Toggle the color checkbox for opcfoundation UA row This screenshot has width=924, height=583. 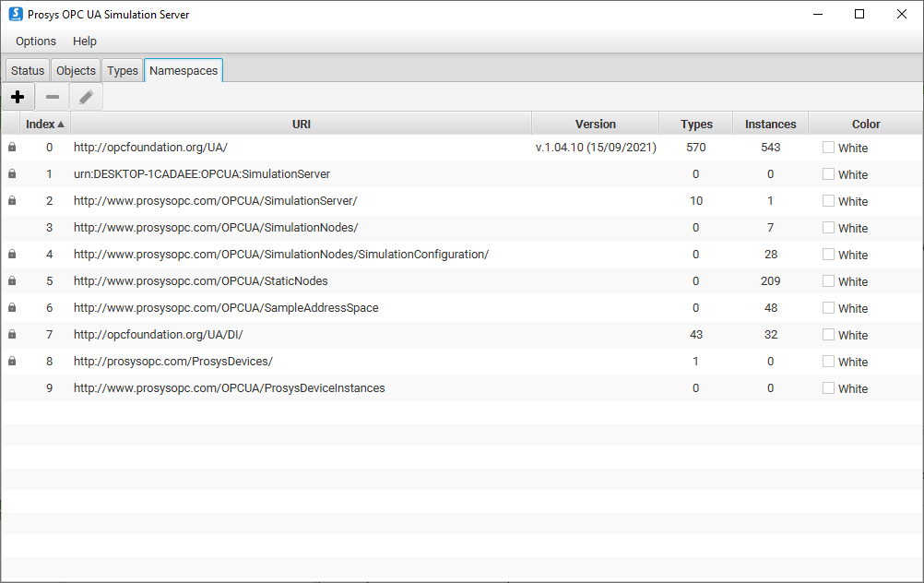pos(828,148)
